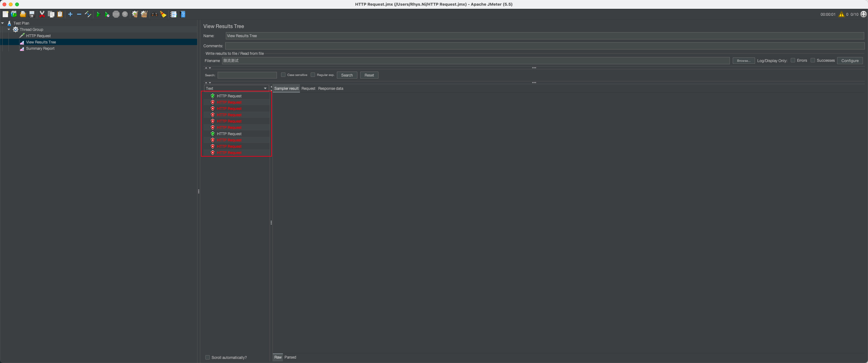The height and width of the screenshot is (363, 868).
Task: Enable the Successes checkbox
Action: 813,60
